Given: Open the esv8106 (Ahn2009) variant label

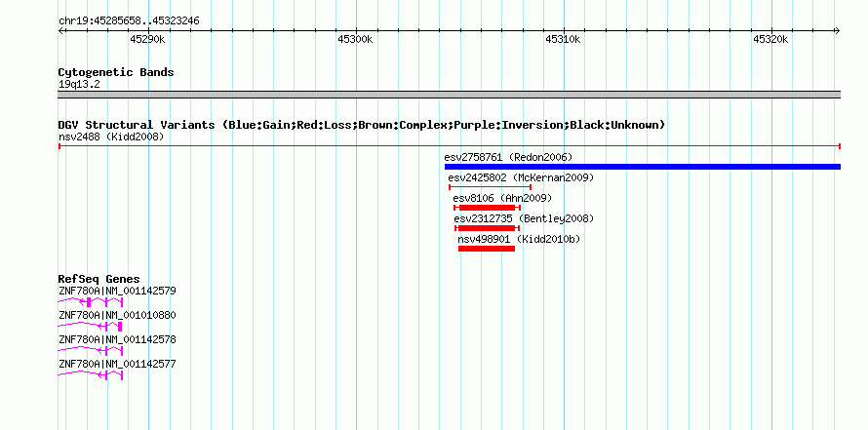Looking at the screenshot, I should 502,198.
